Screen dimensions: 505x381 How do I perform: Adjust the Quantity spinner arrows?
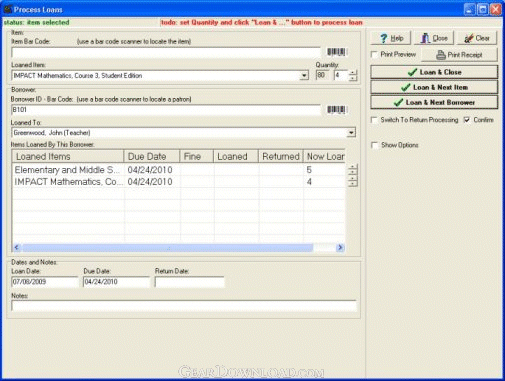[353, 76]
